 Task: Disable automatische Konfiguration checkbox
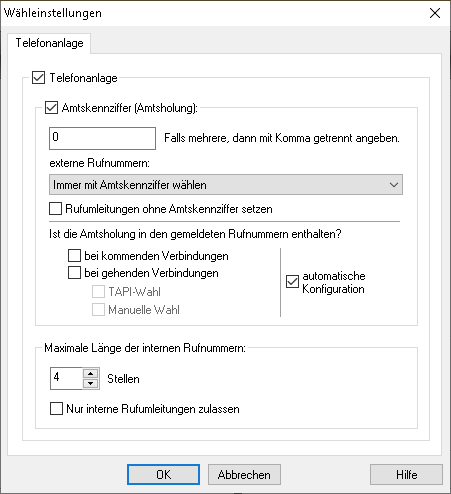tap(292, 282)
